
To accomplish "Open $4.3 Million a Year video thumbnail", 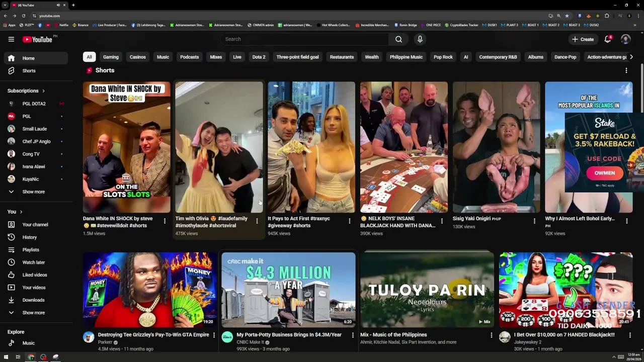I will [288, 290].
